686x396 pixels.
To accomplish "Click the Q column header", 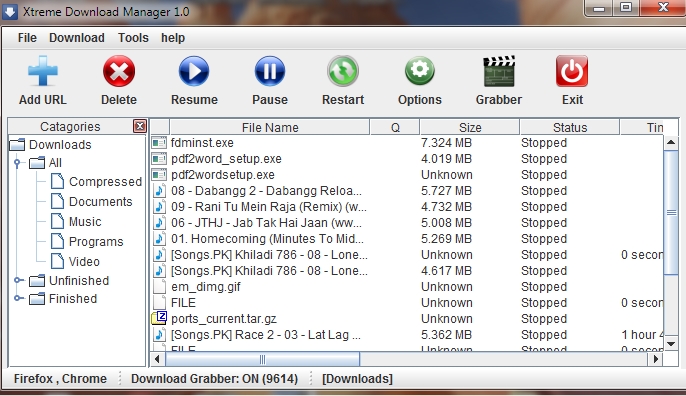I will click(395, 127).
